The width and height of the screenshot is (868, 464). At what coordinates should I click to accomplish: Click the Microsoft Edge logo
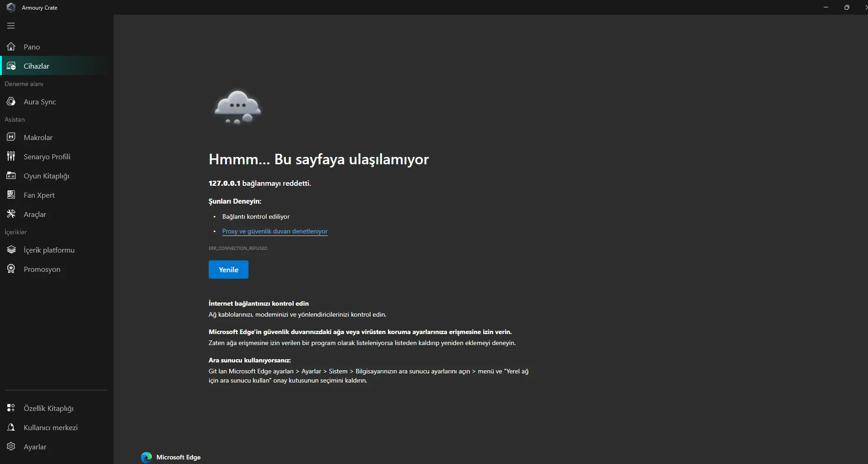(146, 457)
